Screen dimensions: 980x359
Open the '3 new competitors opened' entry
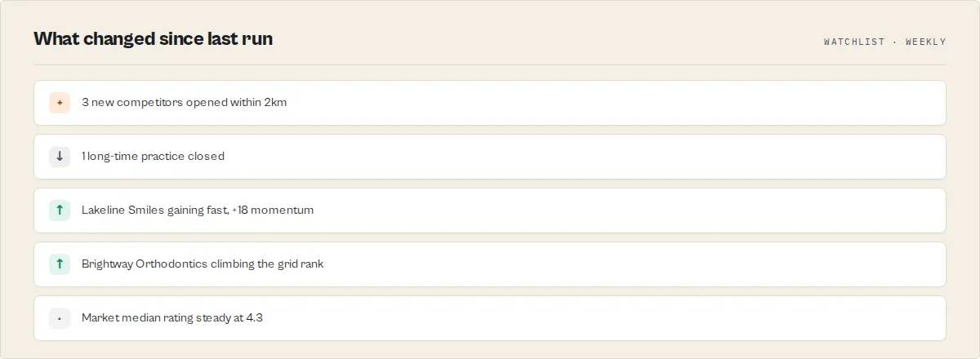[x=490, y=103]
